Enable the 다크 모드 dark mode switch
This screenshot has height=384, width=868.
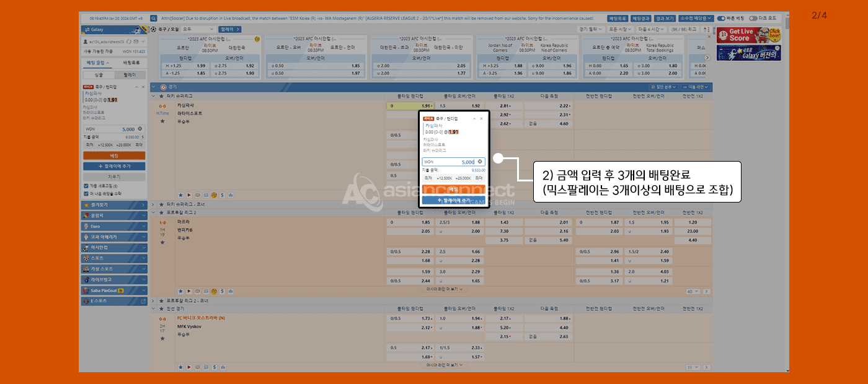(x=753, y=19)
